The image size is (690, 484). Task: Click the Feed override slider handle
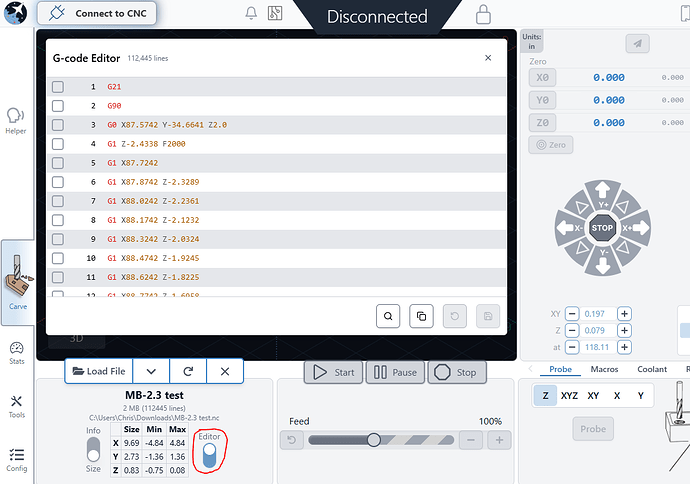click(373, 440)
